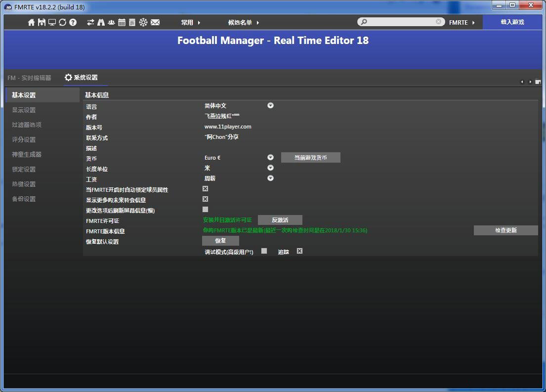Minimize the FMRTE window
The image size is (546, 392).
tap(499, 5)
